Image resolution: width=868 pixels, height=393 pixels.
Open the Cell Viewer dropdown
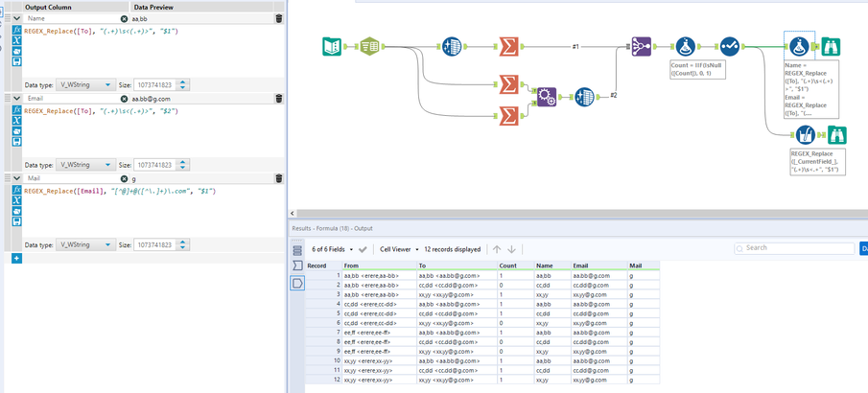(400, 249)
